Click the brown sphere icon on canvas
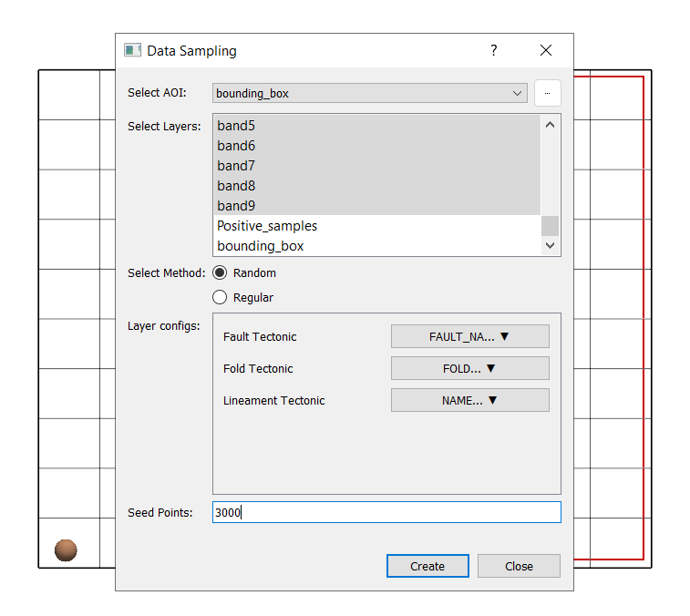Image resolution: width=690 pixels, height=616 pixels. 66,549
